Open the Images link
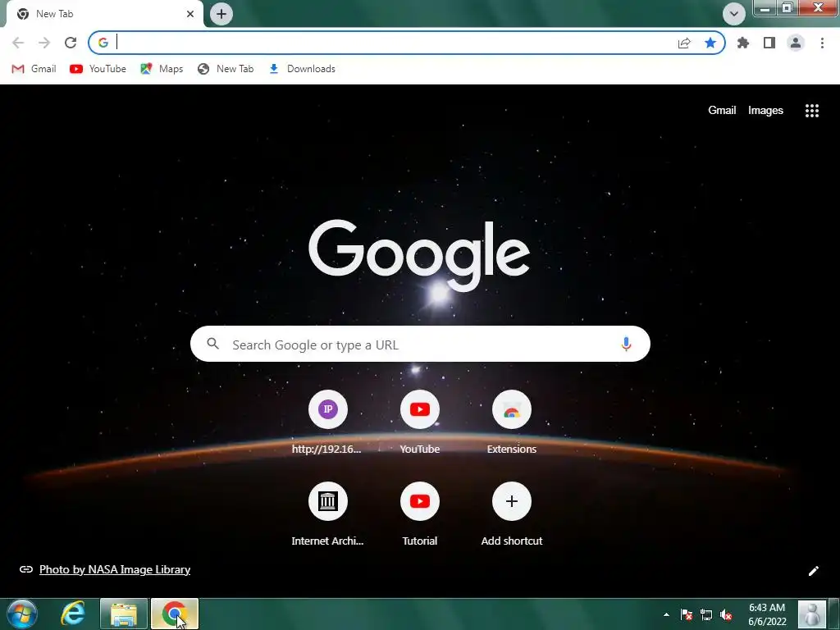 point(765,111)
